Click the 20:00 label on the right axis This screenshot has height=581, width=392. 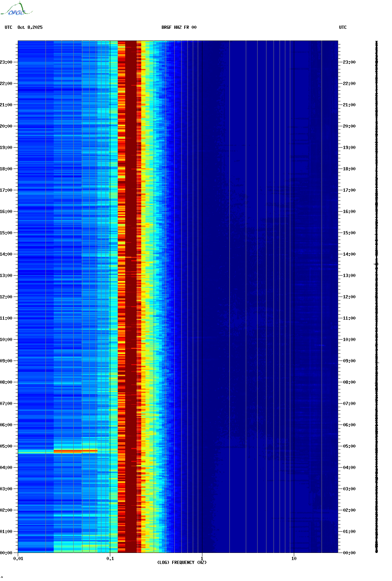point(349,126)
